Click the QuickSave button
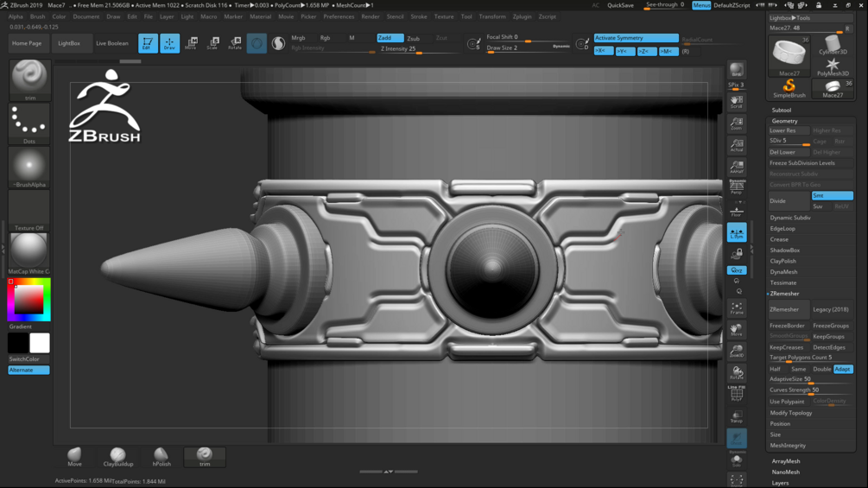Viewport: 868px width, 488px height. [620, 5]
